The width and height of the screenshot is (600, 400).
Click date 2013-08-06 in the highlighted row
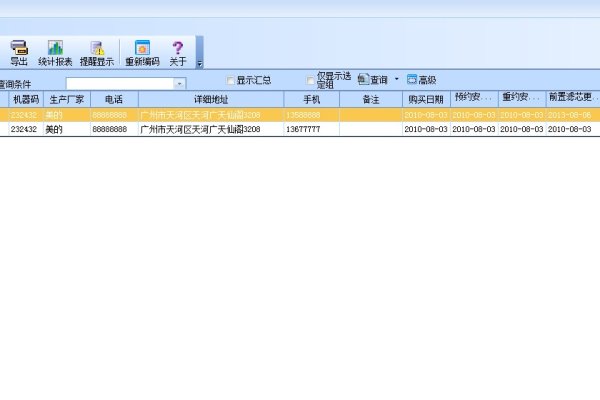click(x=569, y=115)
